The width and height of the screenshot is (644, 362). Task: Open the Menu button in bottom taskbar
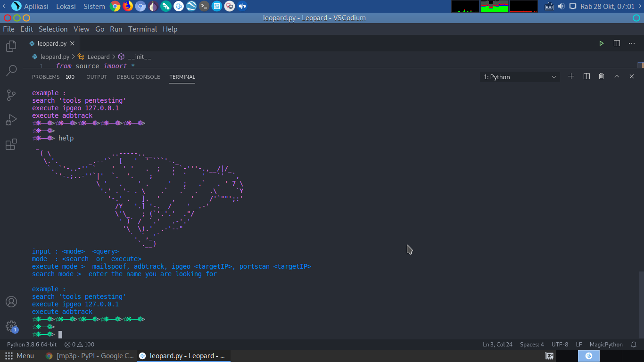pyautogui.click(x=19, y=356)
